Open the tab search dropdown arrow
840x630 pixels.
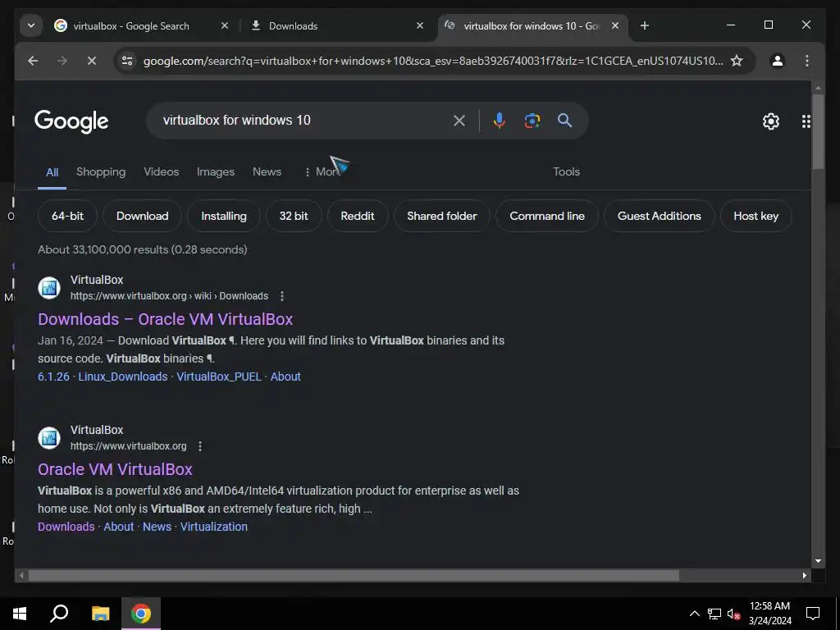click(31, 25)
